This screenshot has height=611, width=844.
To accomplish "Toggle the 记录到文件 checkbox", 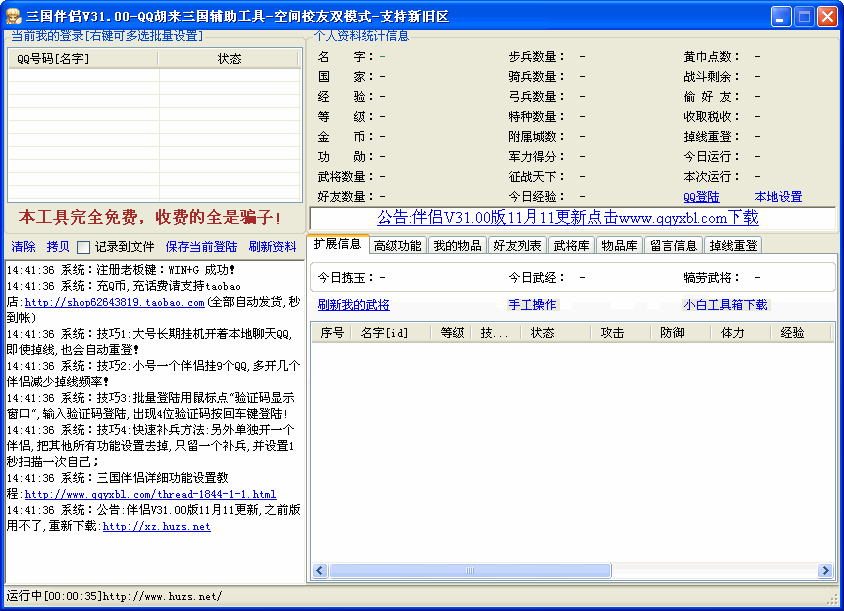I will tap(84, 247).
